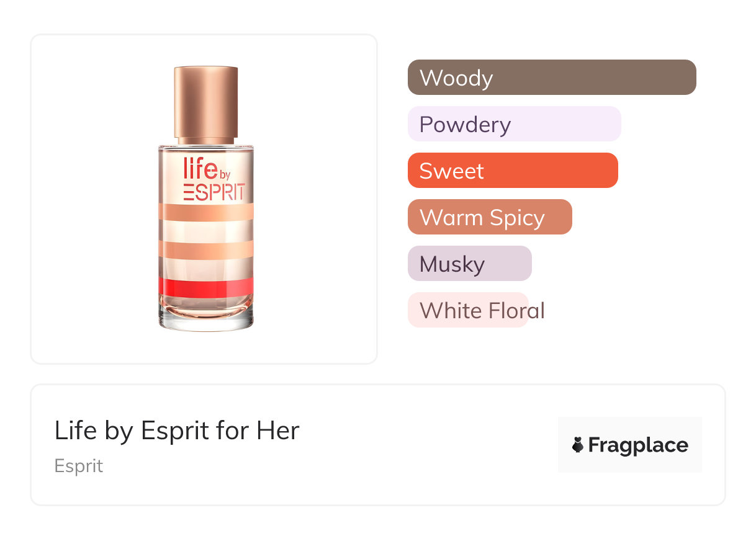This screenshot has height=536, width=756.
Task: Open the Life by Esprit bottle image
Action: pos(205,199)
